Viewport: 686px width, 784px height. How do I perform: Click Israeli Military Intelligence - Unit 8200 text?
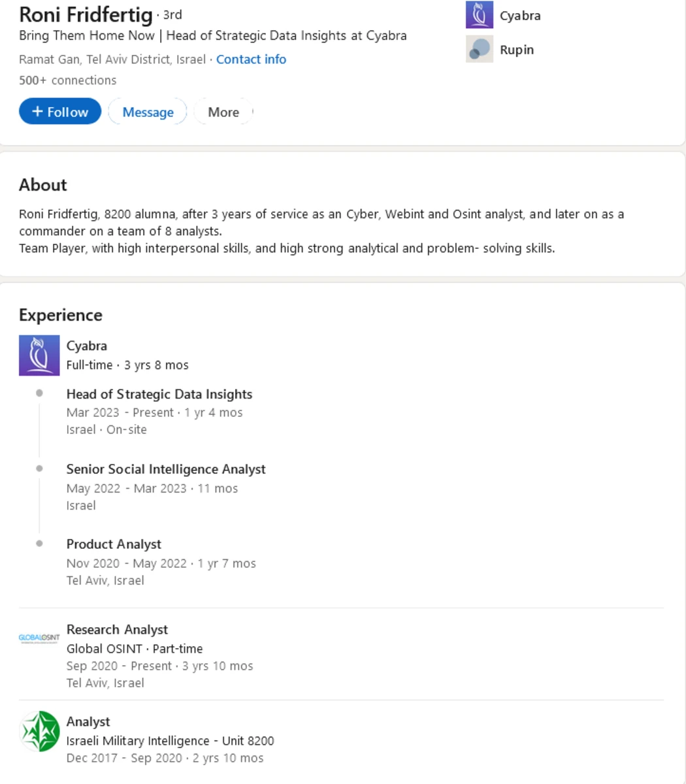click(x=170, y=741)
